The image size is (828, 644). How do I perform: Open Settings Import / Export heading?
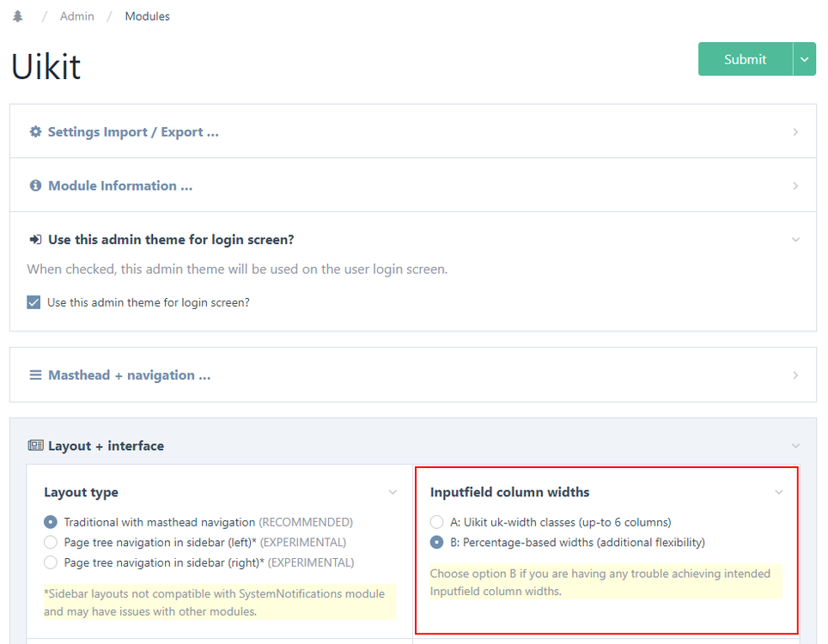tap(133, 132)
